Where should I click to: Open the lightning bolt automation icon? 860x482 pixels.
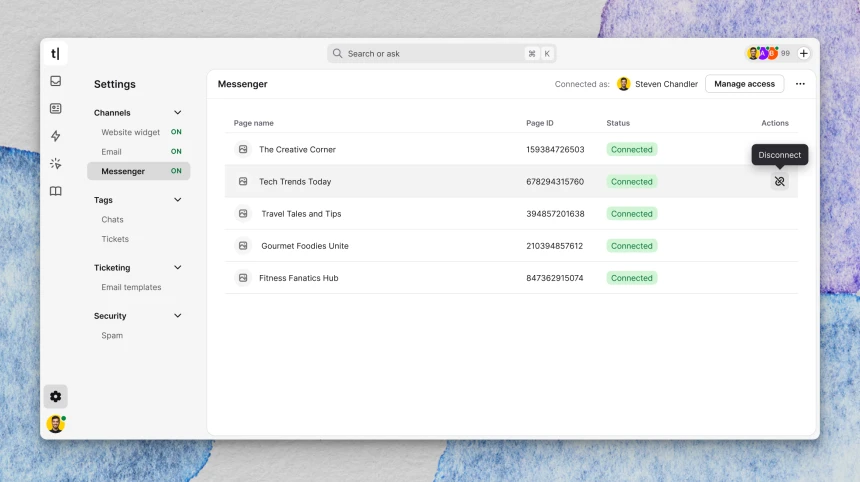(55, 136)
